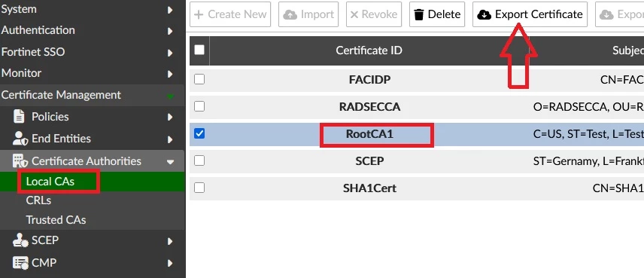Expand the Monitor menu arrow
644x278 pixels.
pyautogui.click(x=170, y=74)
